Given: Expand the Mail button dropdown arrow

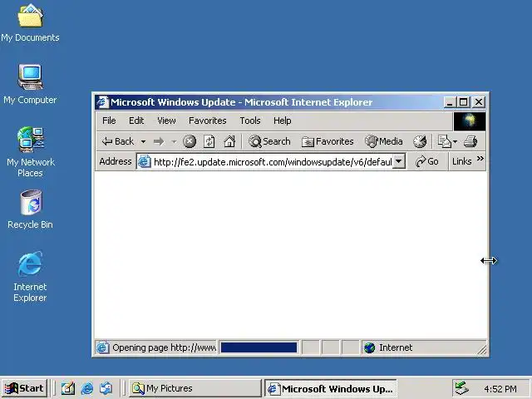Looking at the screenshot, I should [x=455, y=141].
